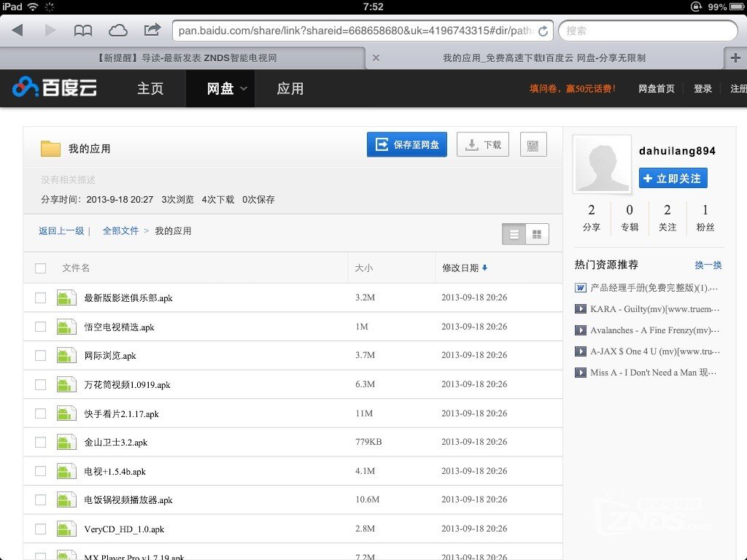
Task: Click the QR code icon button
Action: pyautogui.click(x=533, y=145)
